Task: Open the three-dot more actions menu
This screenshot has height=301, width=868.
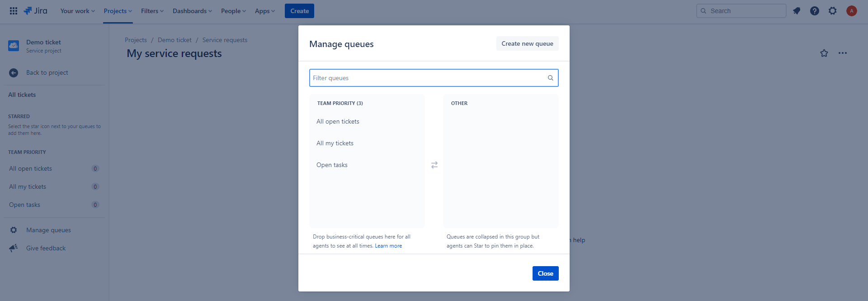Action: pyautogui.click(x=843, y=53)
